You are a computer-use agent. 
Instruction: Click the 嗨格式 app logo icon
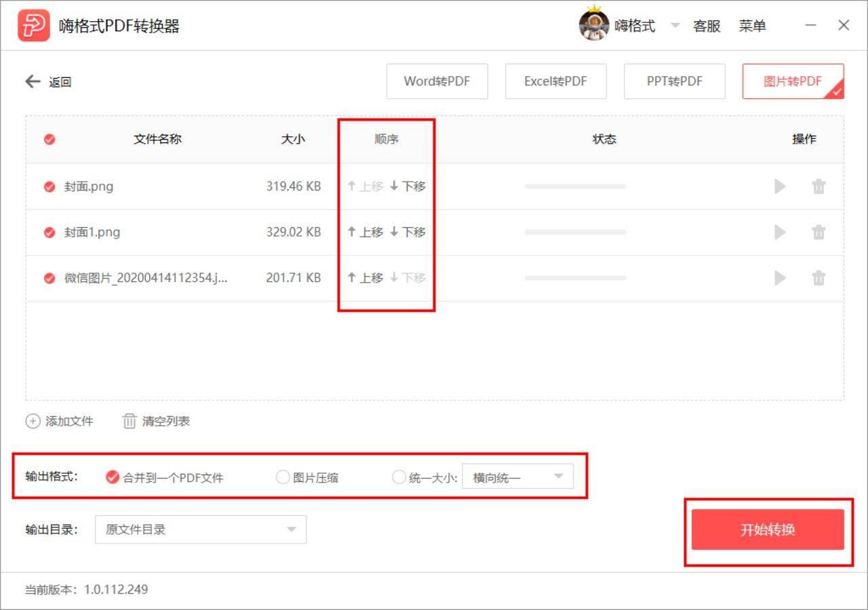(33, 25)
